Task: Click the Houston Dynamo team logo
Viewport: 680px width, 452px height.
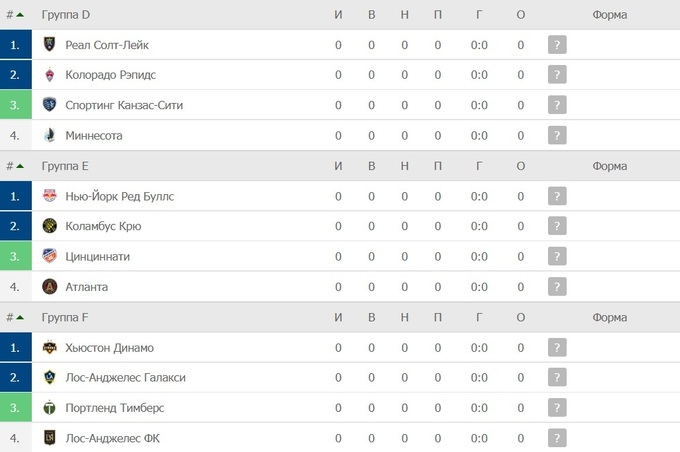Action: [50, 348]
